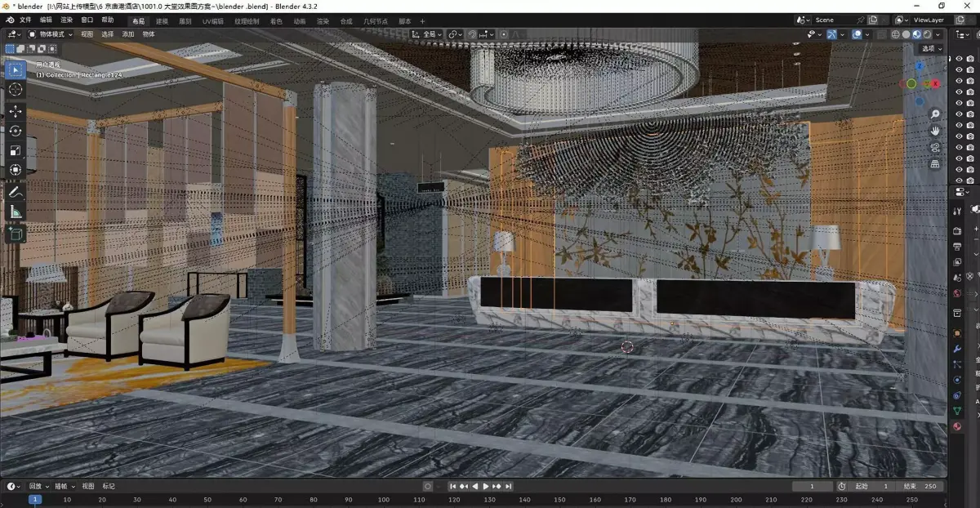Image resolution: width=980 pixels, height=508 pixels.
Task: Open the 文件 file menu
Action: coord(25,20)
